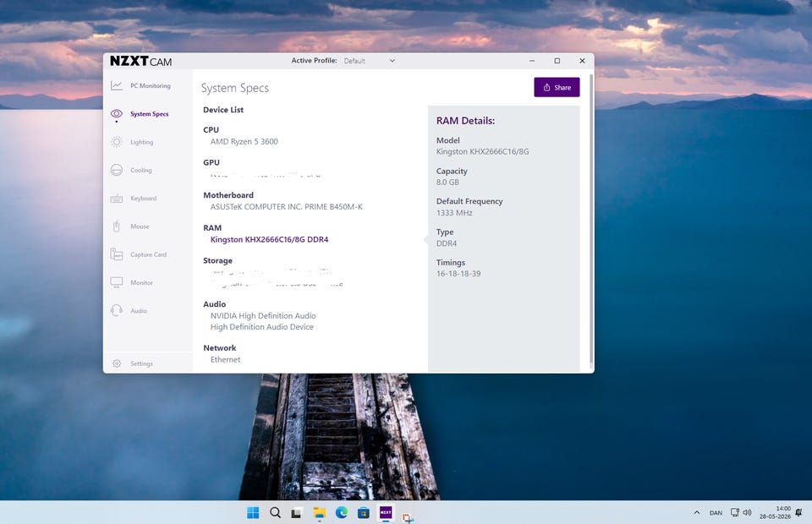Screen dimensions: 812x524
Task: Select AMD Ryzen 5 3600 CPU entry
Action: pyautogui.click(x=244, y=141)
